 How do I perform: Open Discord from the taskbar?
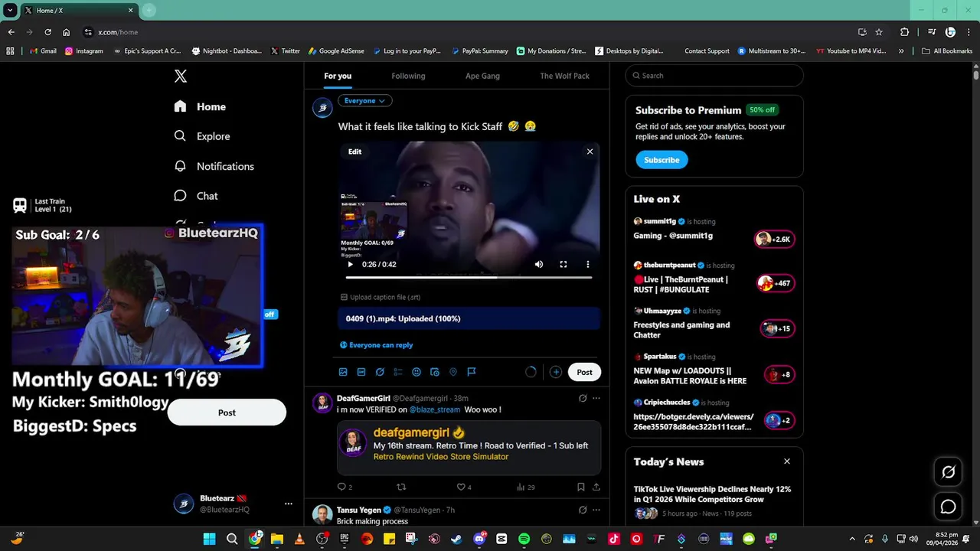pos(479,539)
